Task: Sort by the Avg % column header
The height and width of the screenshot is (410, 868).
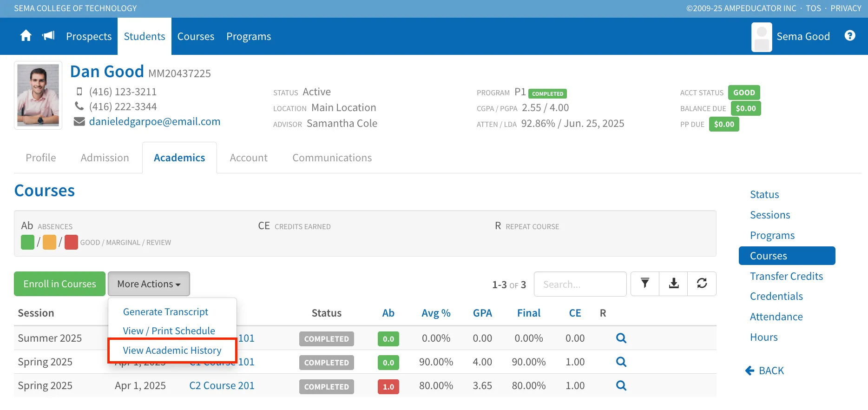Action: pyautogui.click(x=436, y=313)
